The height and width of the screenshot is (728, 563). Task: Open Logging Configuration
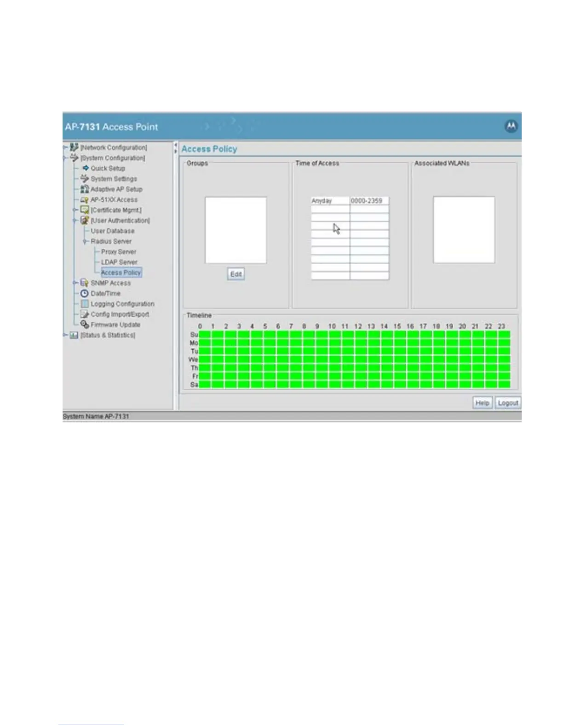tap(122, 304)
